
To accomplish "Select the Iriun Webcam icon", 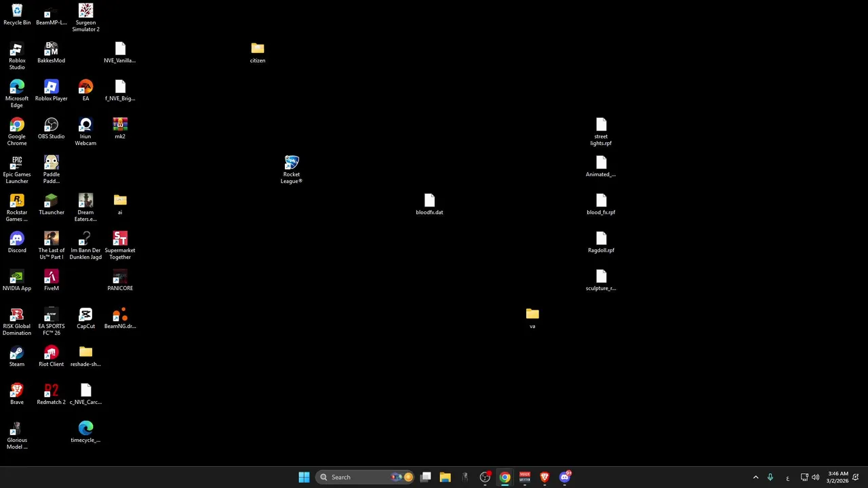I will pos(85,131).
